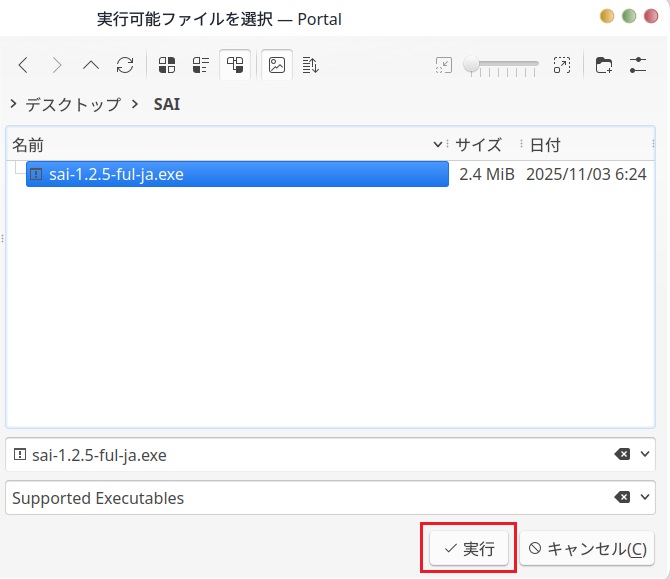Click the 実行 button
This screenshot has width=670, height=579.
[x=469, y=548]
